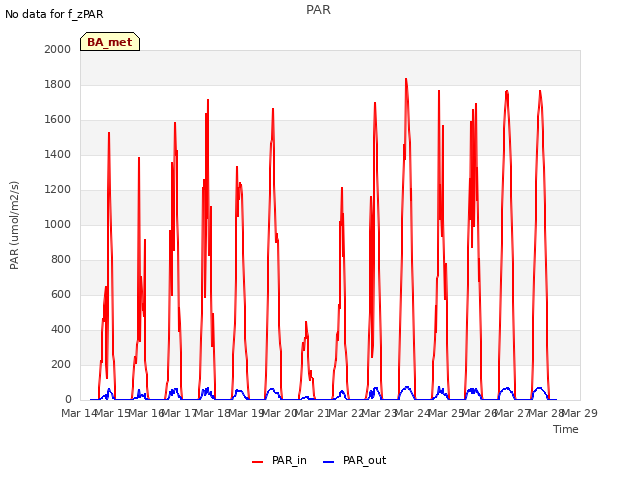
Task: Click the blue PAR_out legend swatch
Action: 329,462
